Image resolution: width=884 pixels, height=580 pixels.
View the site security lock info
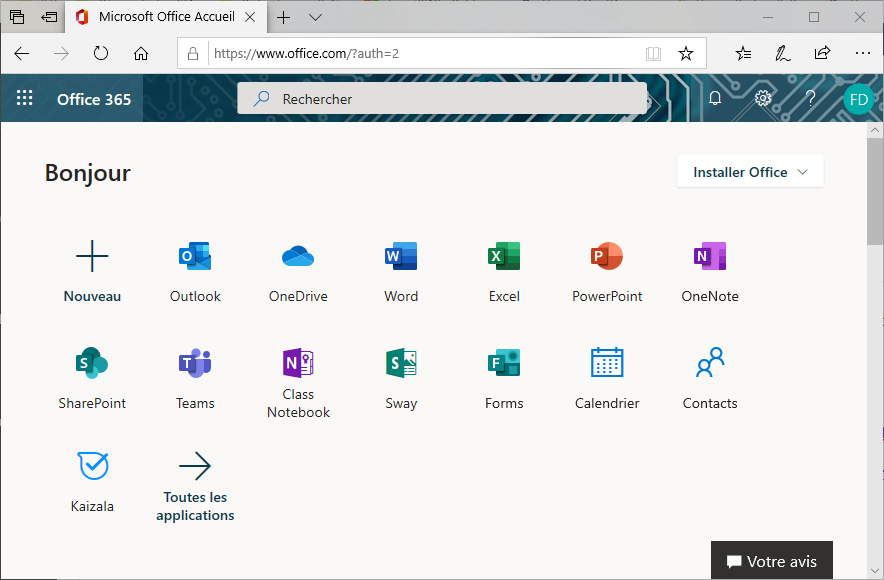click(x=193, y=54)
